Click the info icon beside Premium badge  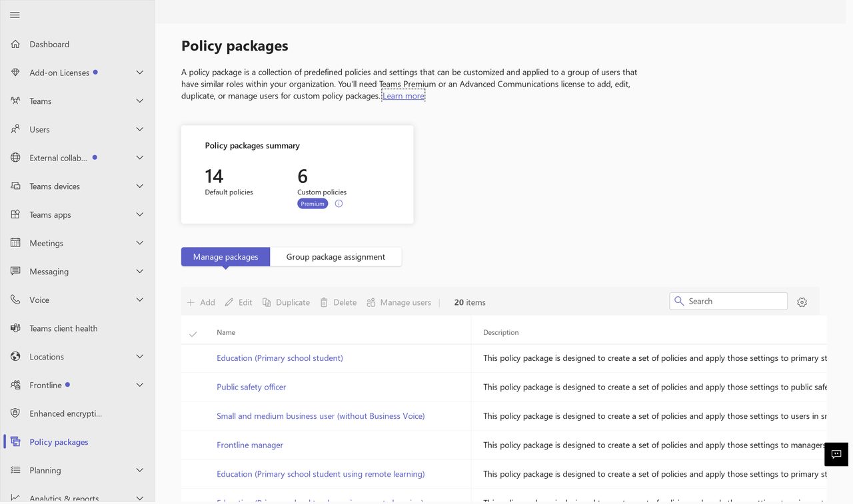[x=339, y=204]
